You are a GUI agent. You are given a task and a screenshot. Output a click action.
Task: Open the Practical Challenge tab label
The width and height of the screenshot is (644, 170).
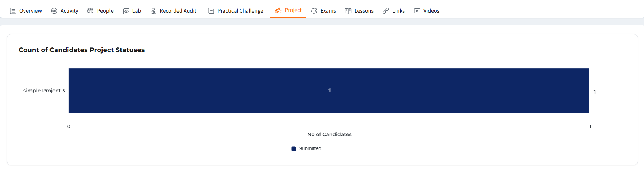tap(240, 11)
